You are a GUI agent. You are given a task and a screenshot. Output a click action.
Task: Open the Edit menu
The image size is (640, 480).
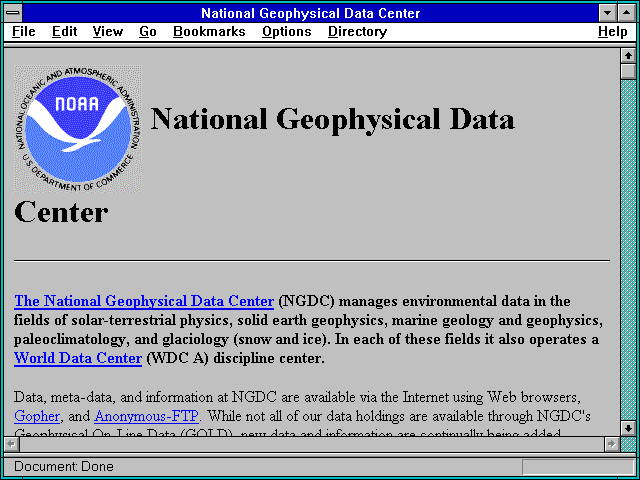(x=64, y=32)
